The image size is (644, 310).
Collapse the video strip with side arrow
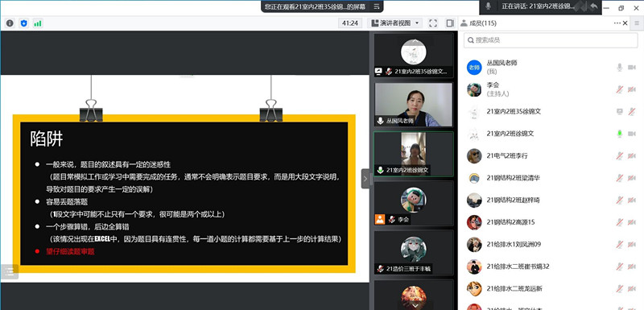tap(365, 179)
